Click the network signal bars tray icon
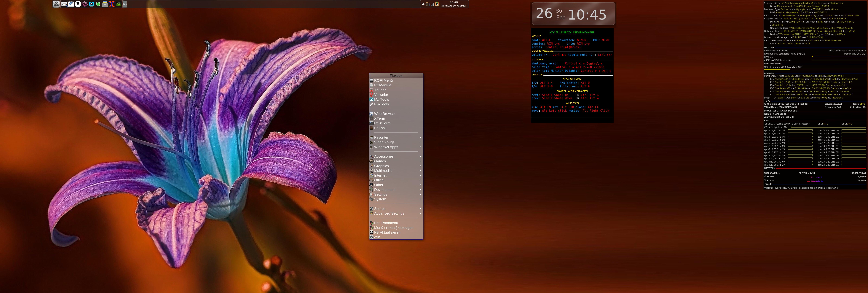Screen dimensions: 868x293 (x=432, y=4)
